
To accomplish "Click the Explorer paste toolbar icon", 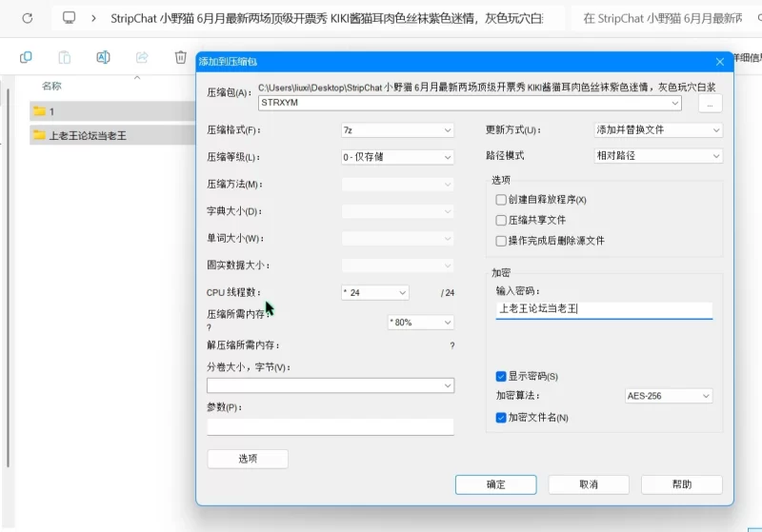I will (64, 57).
